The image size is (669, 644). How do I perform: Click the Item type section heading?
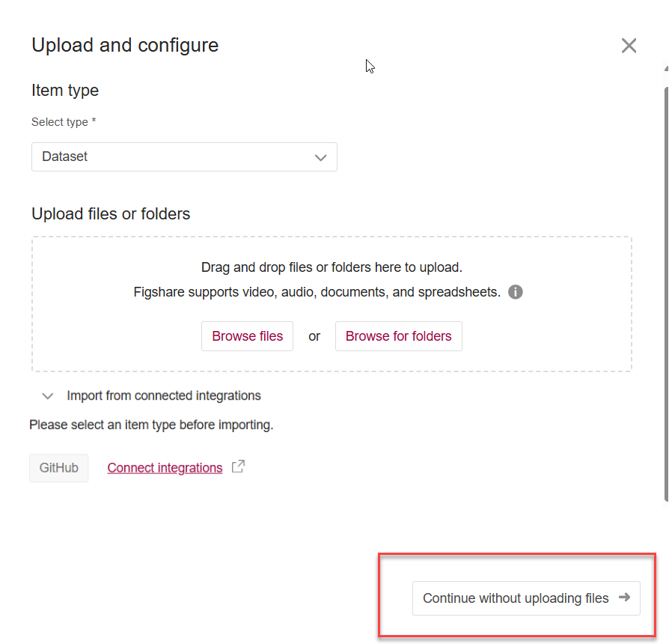coord(65,91)
